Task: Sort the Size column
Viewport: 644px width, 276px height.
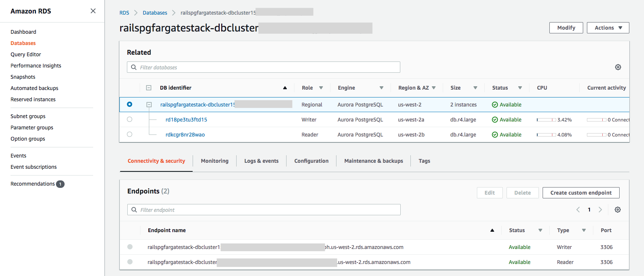Action: (x=475, y=88)
